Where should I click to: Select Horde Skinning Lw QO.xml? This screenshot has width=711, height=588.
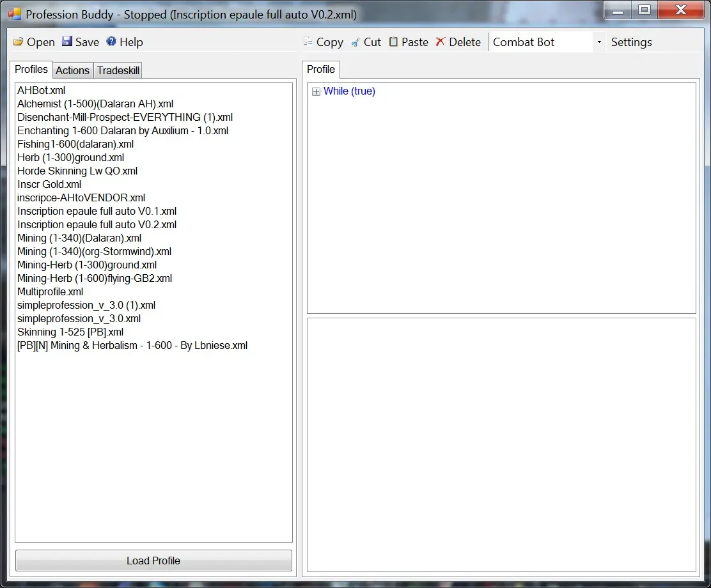tap(77, 171)
